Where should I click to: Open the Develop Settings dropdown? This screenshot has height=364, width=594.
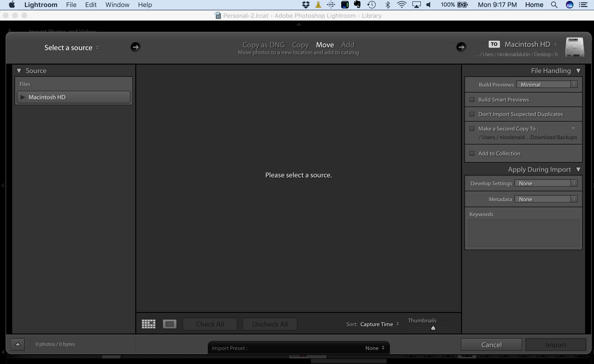546,183
